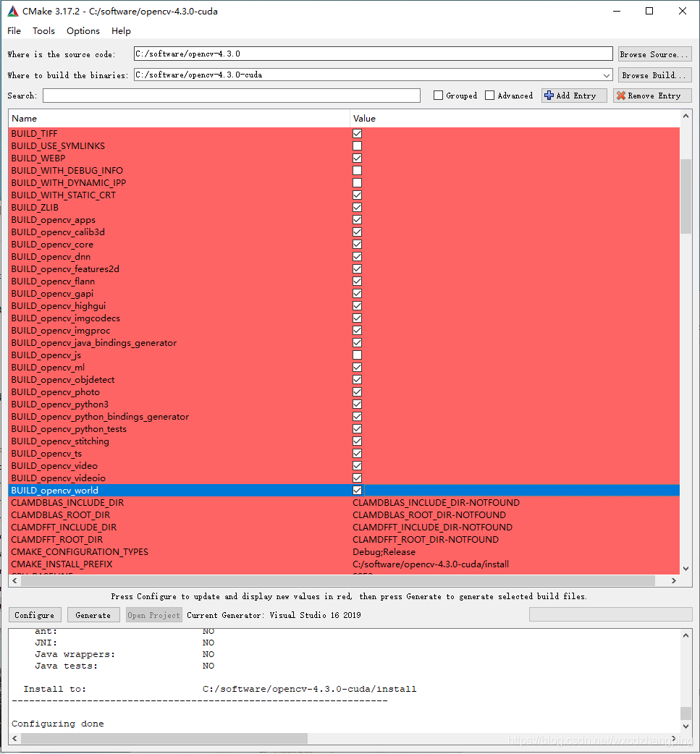Uncheck the BUILD_opencv_dnn checkbox
This screenshot has width=700, height=754.
pyautogui.click(x=357, y=257)
